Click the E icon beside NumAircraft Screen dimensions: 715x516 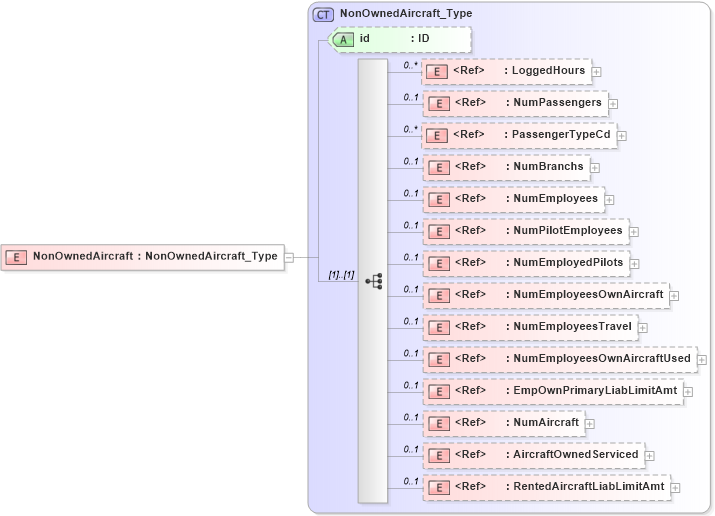click(x=436, y=423)
